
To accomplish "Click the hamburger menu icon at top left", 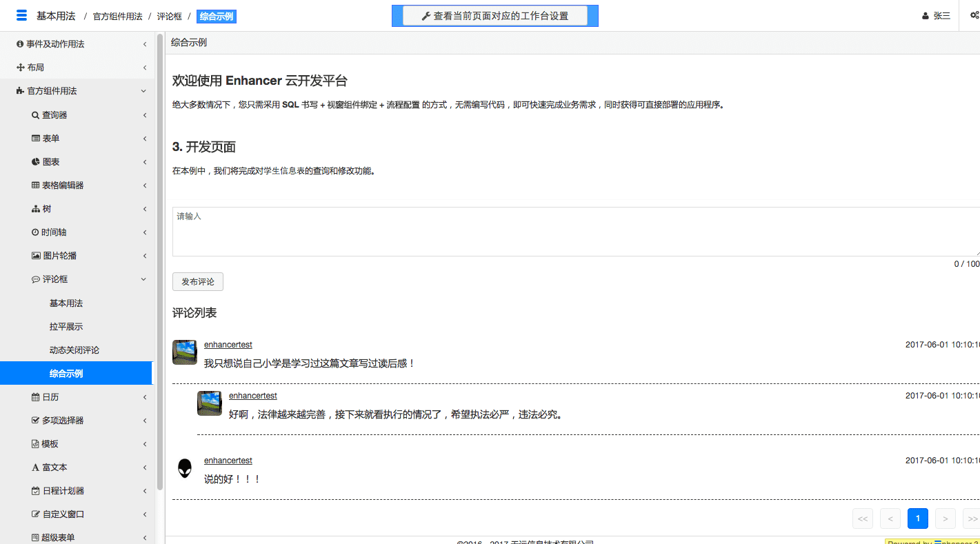I will click(21, 16).
